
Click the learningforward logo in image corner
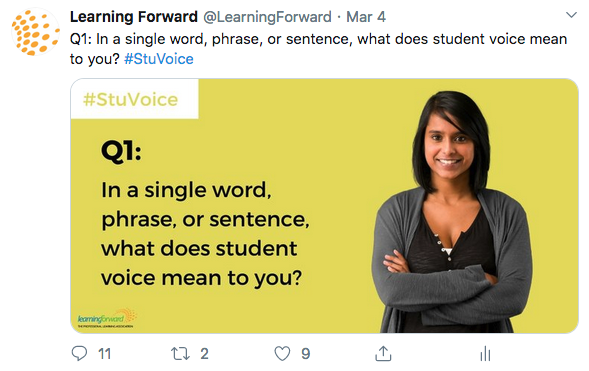point(107,318)
